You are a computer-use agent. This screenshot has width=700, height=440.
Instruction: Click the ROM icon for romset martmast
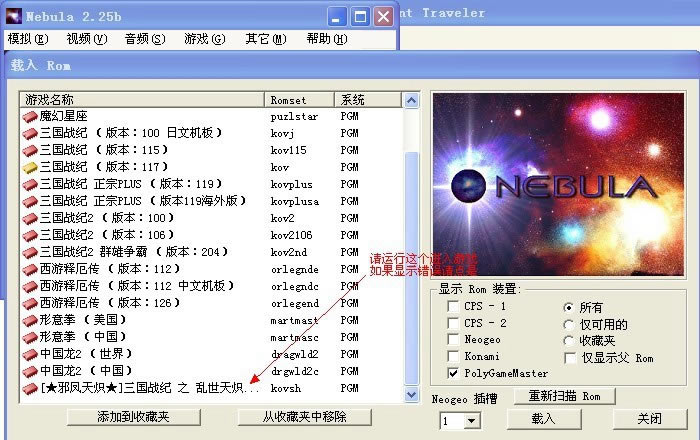(30, 321)
